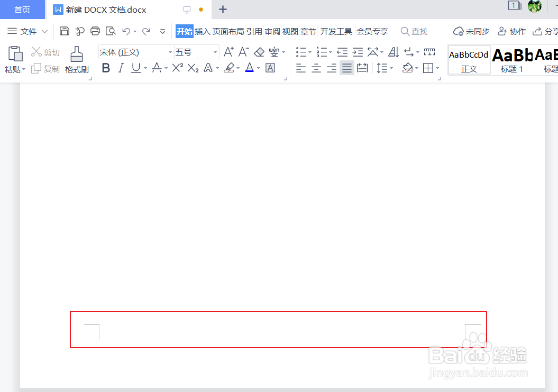
Task: Open Print Preview icon
Action: (111, 31)
